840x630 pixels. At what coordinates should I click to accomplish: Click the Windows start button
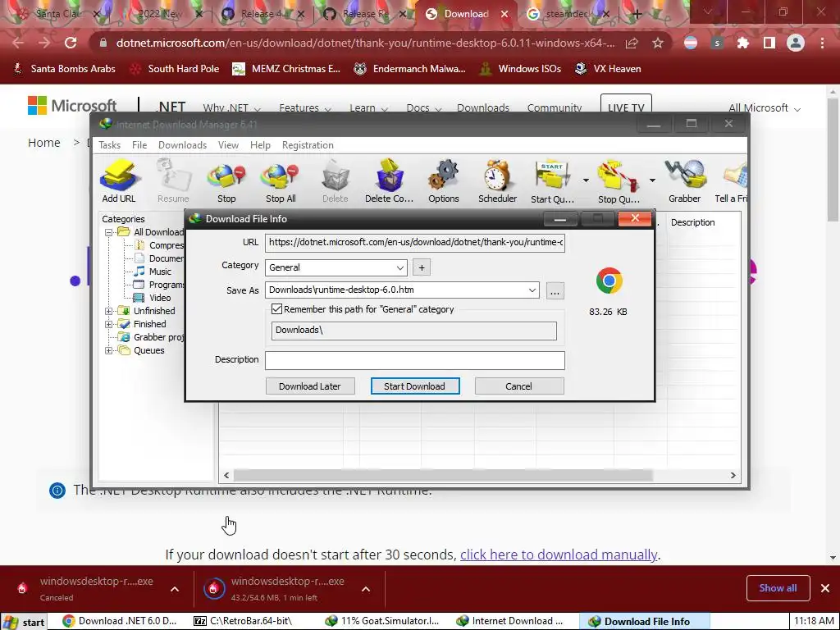(24, 622)
